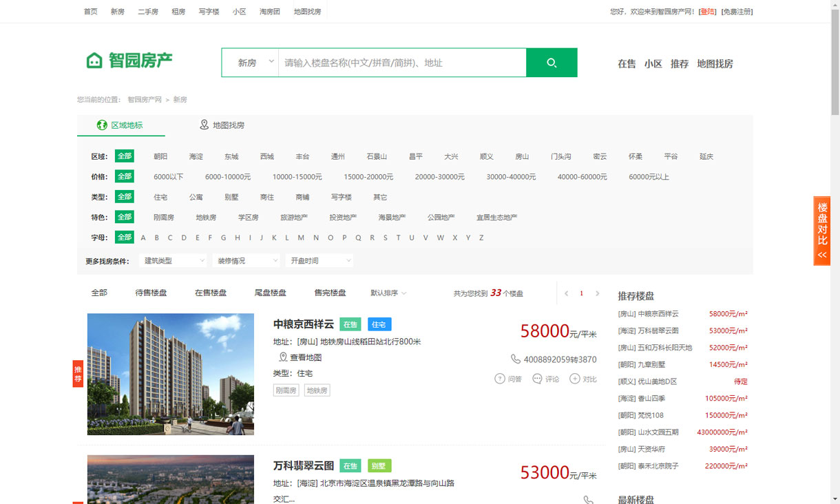Click the 免费注册 link
840x504 pixels.
737,12
